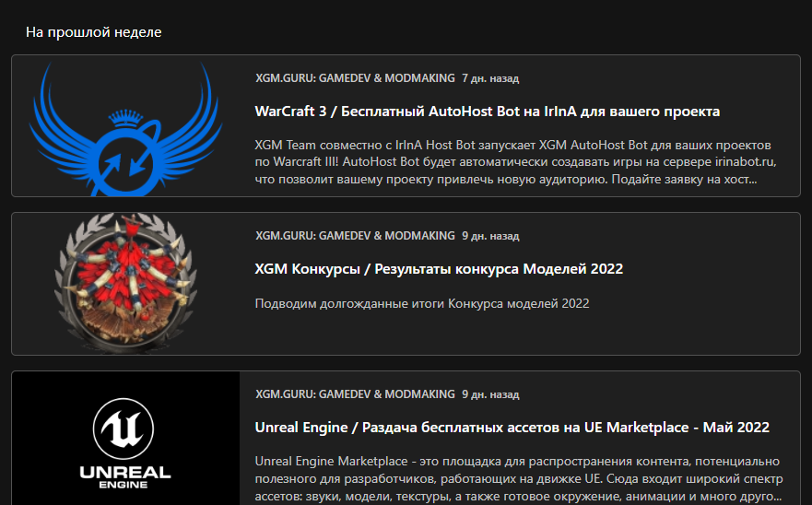Click '9 дн. назад' timestamp on the Конкурсы card
Image resolution: width=812 pixels, height=505 pixels.
490,236
